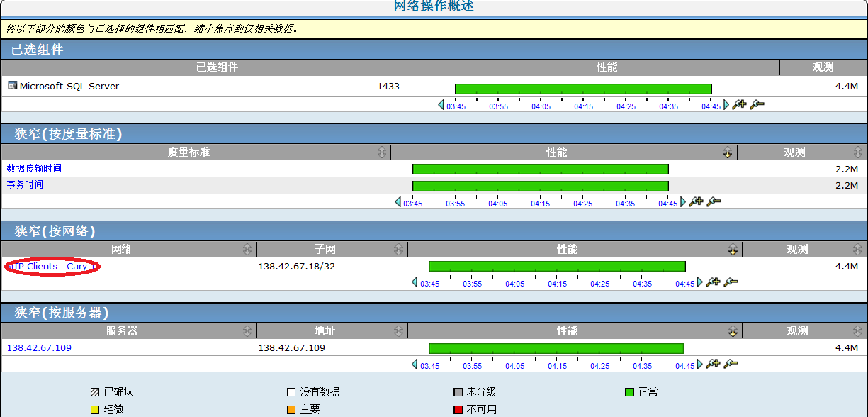Open server link 138.42.67.109

pyautogui.click(x=39, y=348)
